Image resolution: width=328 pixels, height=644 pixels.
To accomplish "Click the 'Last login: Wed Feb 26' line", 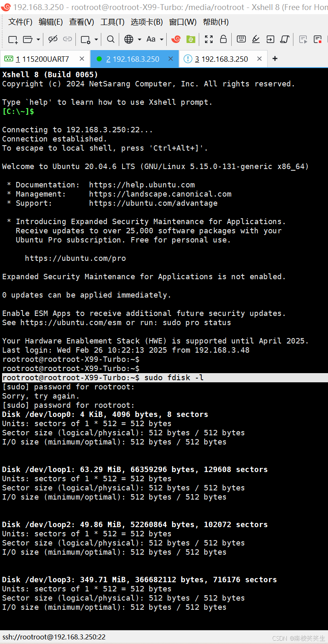I will pyautogui.click(x=125, y=350).
